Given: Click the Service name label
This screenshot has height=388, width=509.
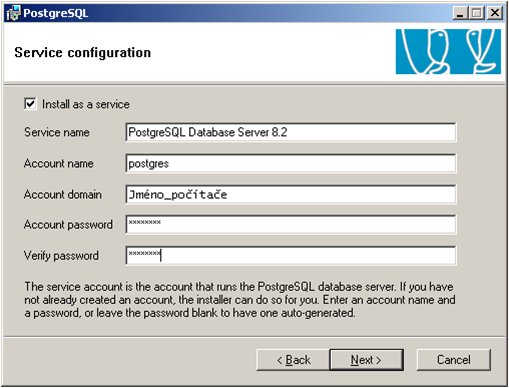Looking at the screenshot, I should pos(57,132).
